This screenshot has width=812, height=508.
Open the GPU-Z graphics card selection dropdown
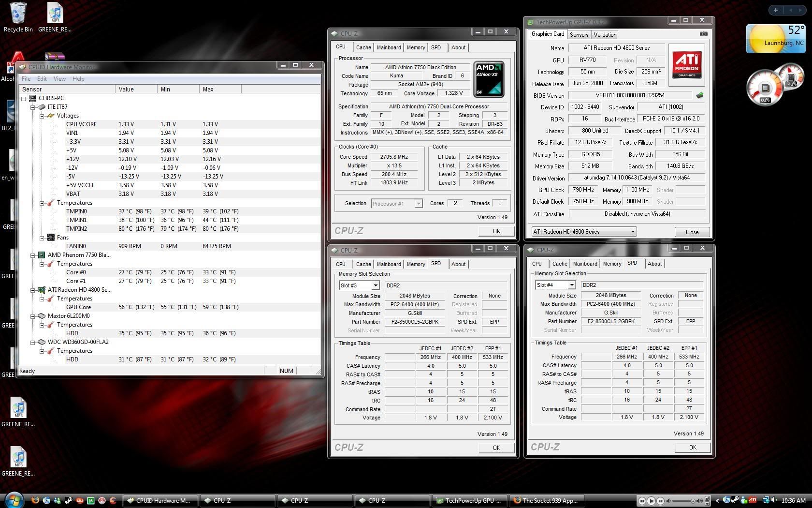click(584, 232)
